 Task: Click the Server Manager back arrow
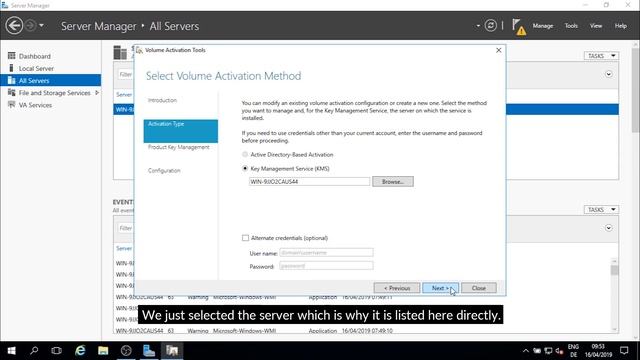(14, 26)
